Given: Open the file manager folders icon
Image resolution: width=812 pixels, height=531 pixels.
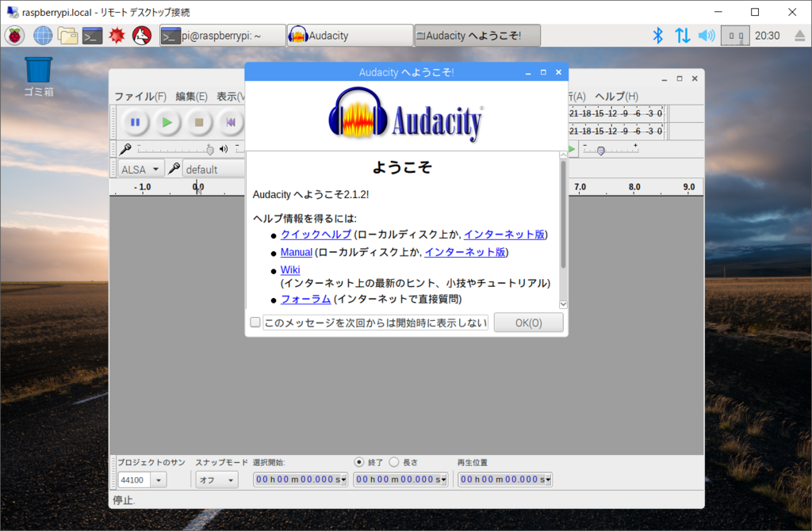Looking at the screenshot, I should tap(68, 36).
